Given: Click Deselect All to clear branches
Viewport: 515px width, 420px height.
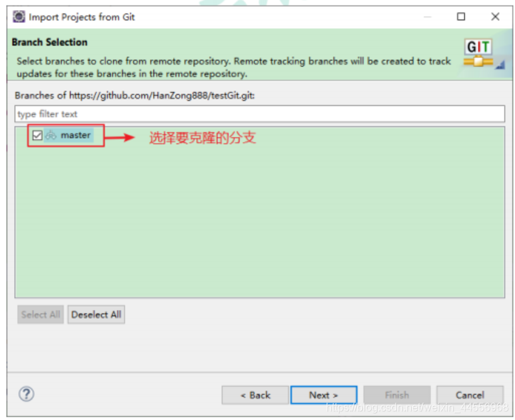Looking at the screenshot, I should [97, 315].
